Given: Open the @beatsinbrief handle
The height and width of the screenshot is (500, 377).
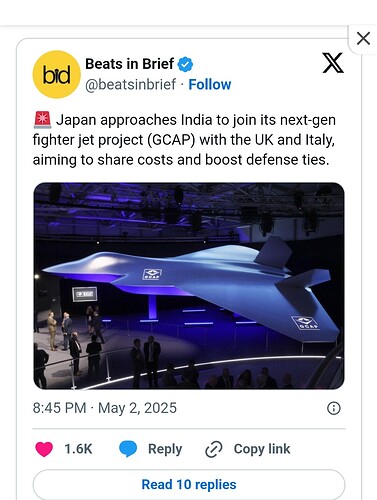Looking at the screenshot, I should pos(130,85).
